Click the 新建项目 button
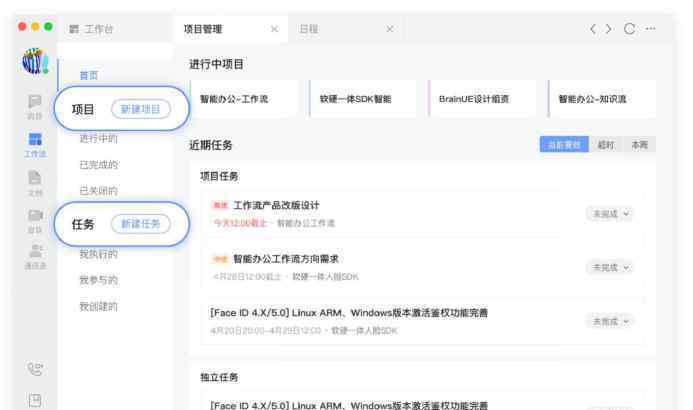The image size is (693, 410). (141, 109)
